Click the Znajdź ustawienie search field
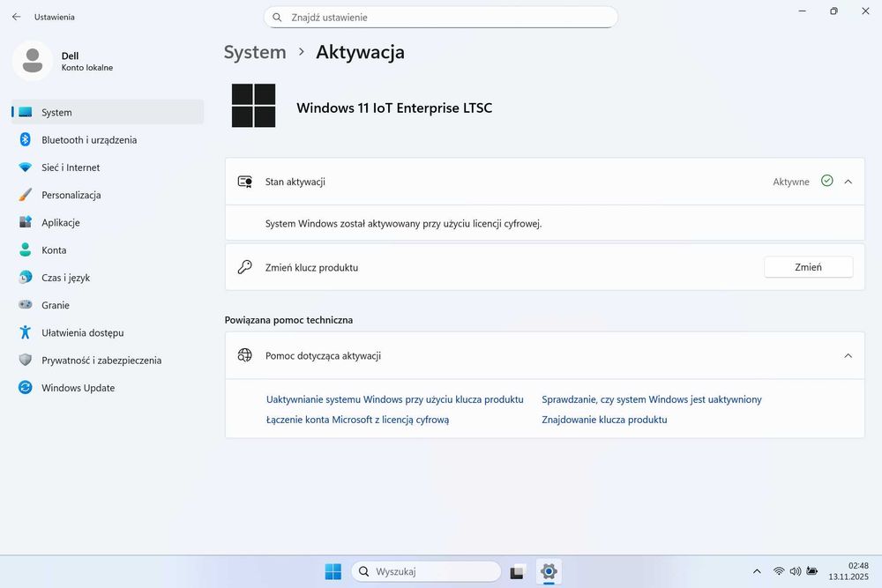 (x=440, y=18)
